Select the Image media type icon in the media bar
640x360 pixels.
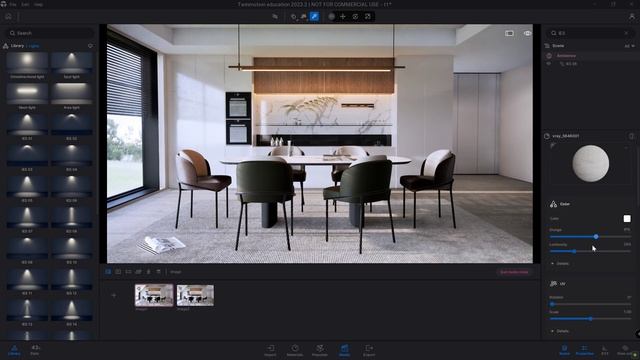108,272
